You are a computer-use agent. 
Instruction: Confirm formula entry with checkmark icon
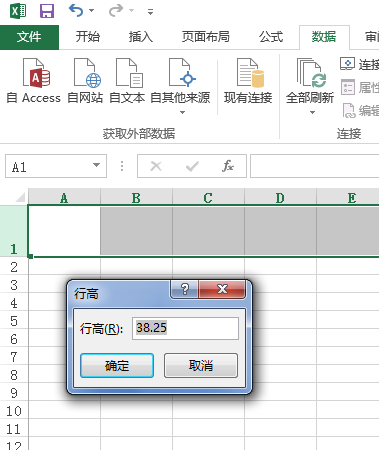pyautogui.click(x=192, y=166)
